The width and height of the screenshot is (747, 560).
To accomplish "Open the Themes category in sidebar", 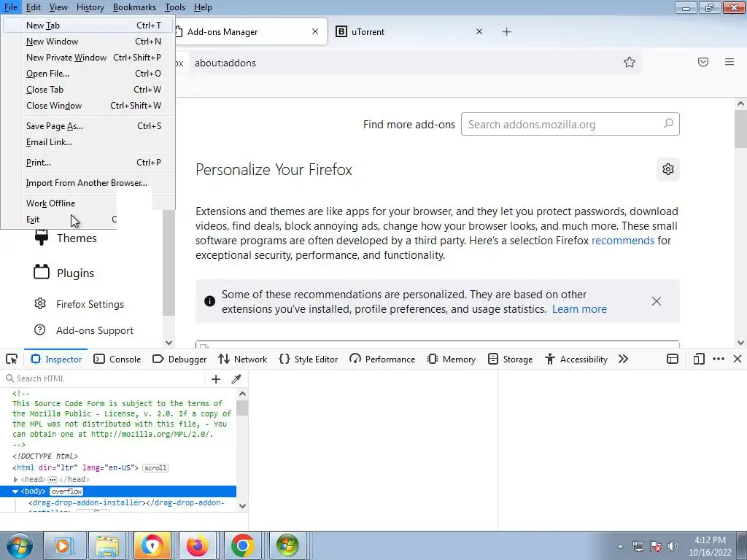I will [66, 238].
